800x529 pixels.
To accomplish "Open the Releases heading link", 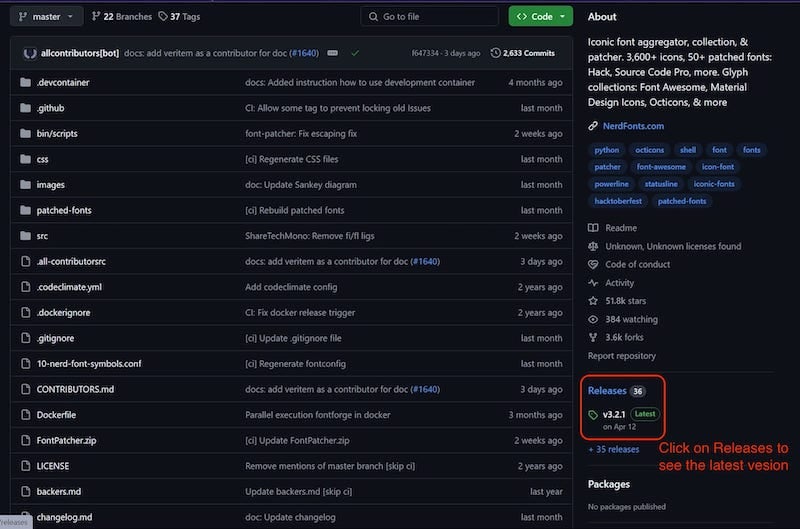I will (x=607, y=391).
